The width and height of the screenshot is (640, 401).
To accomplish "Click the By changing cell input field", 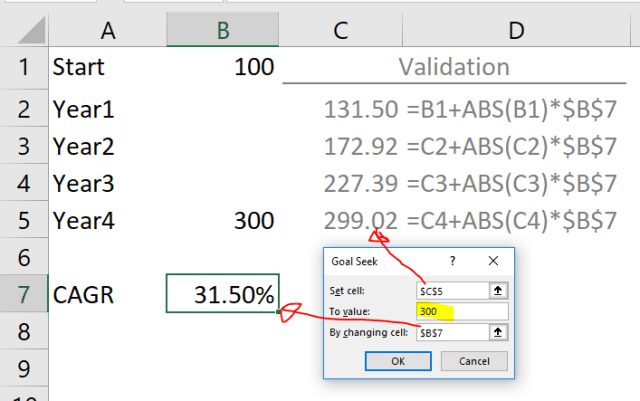I will pos(453,332).
